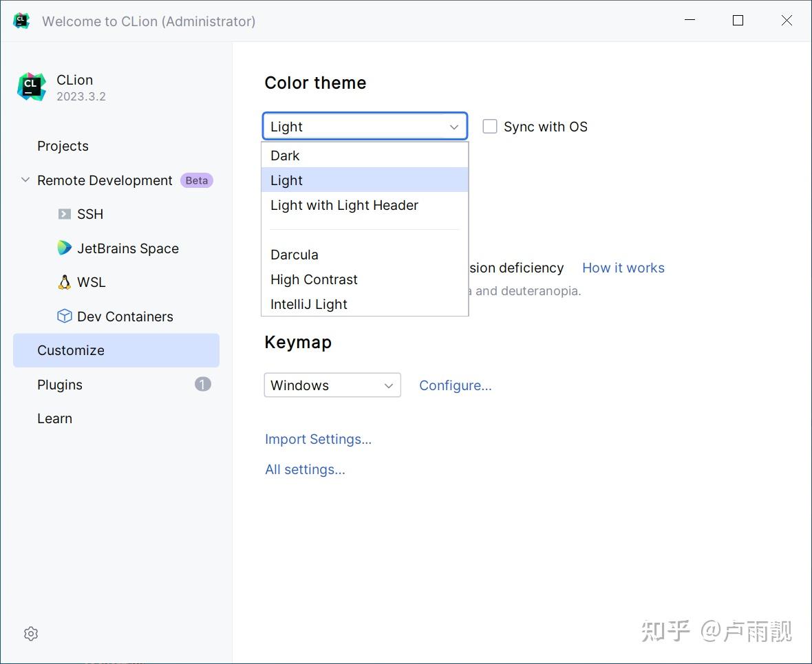Click the Plugins update count badge

tap(202, 384)
